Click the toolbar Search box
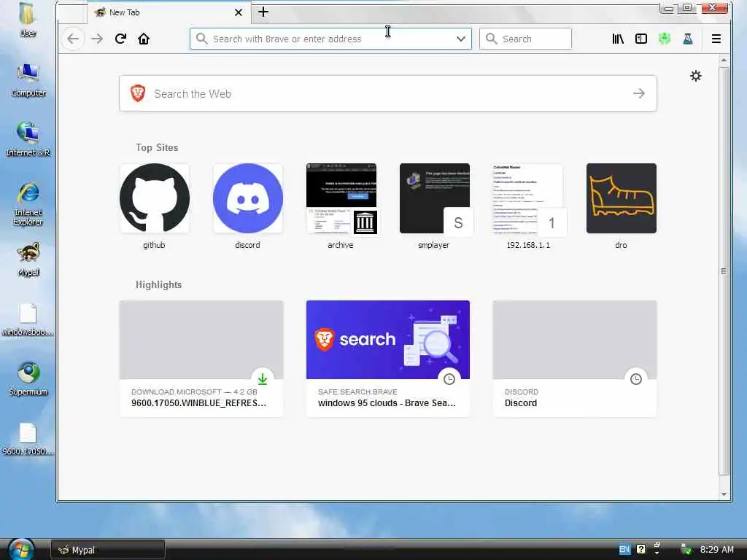747x560 pixels. click(x=525, y=39)
